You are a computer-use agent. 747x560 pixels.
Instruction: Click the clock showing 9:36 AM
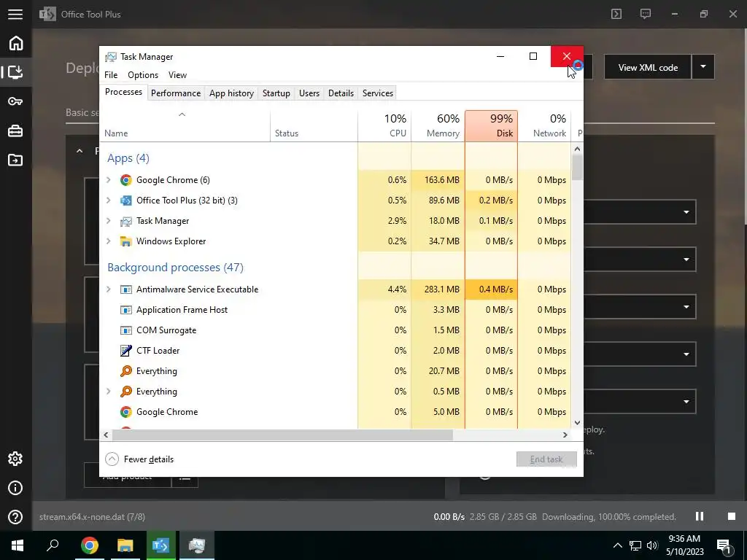(x=684, y=539)
